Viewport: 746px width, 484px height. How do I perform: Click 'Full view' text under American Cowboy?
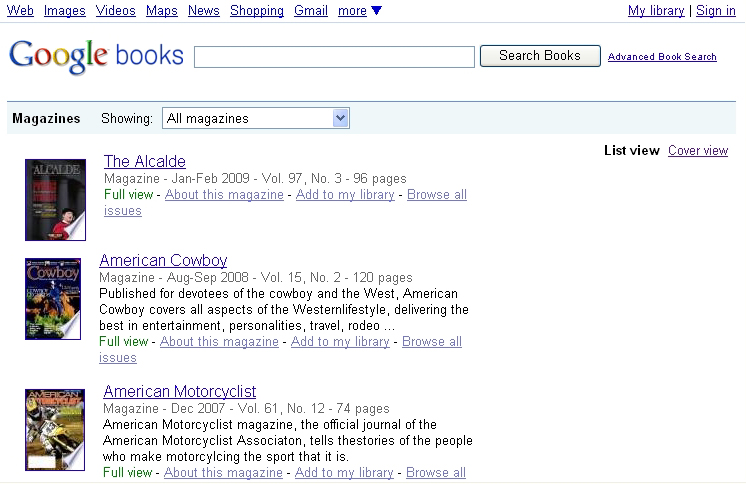(124, 342)
